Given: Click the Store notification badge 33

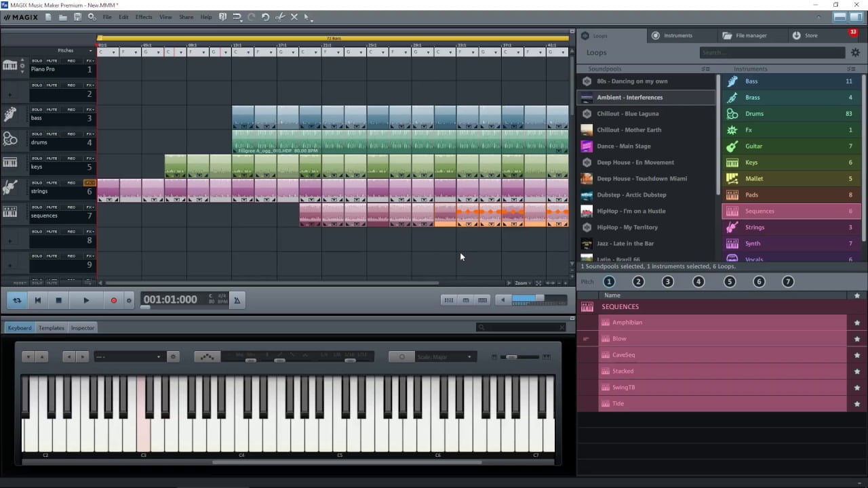Looking at the screenshot, I should click(853, 32).
